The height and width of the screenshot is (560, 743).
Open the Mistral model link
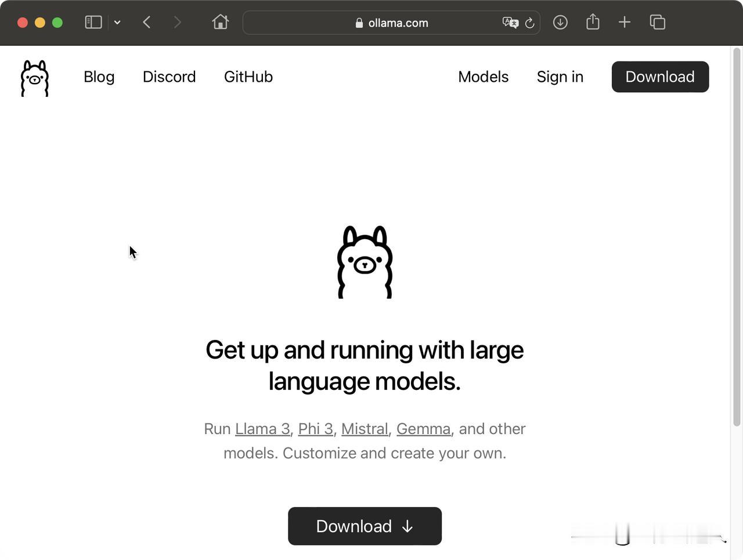pyautogui.click(x=365, y=429)
